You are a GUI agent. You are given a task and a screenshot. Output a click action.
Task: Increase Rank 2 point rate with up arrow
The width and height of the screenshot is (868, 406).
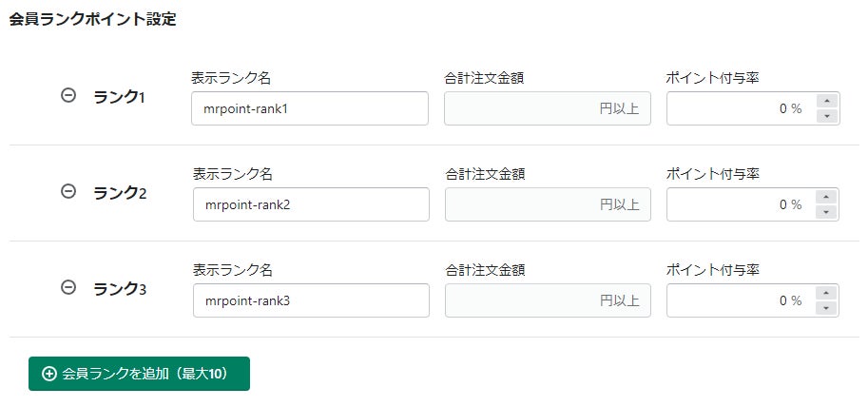pos(827,197)
